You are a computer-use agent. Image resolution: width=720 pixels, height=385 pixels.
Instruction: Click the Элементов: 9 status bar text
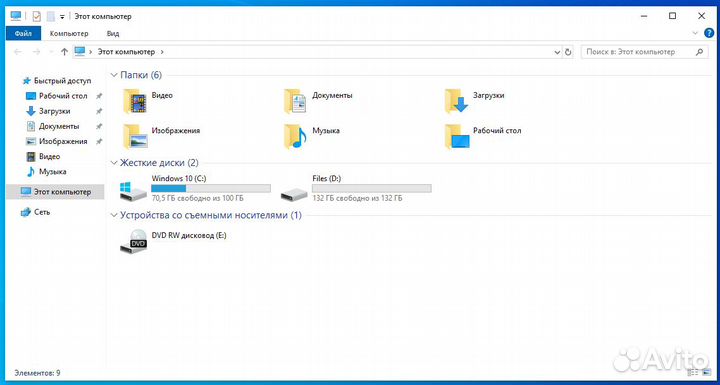coord(38,373)
